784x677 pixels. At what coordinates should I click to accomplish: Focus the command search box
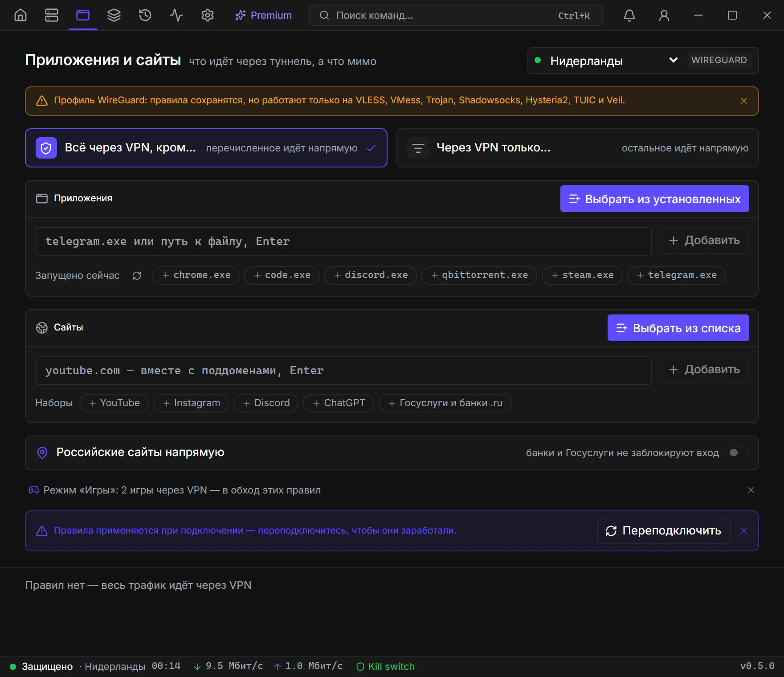pos(456,15)
